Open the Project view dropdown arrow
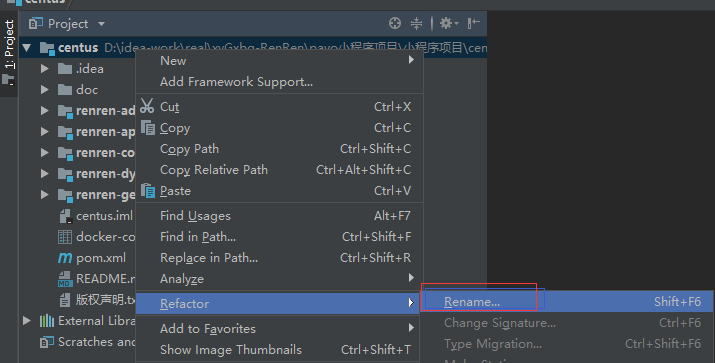This screenshot has height=363, width=715. [x=101, y=24]
